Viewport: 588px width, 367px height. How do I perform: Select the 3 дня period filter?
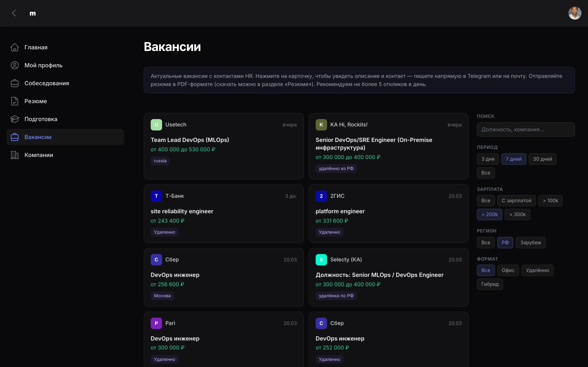pyautogui.click(x=488, y=159)
